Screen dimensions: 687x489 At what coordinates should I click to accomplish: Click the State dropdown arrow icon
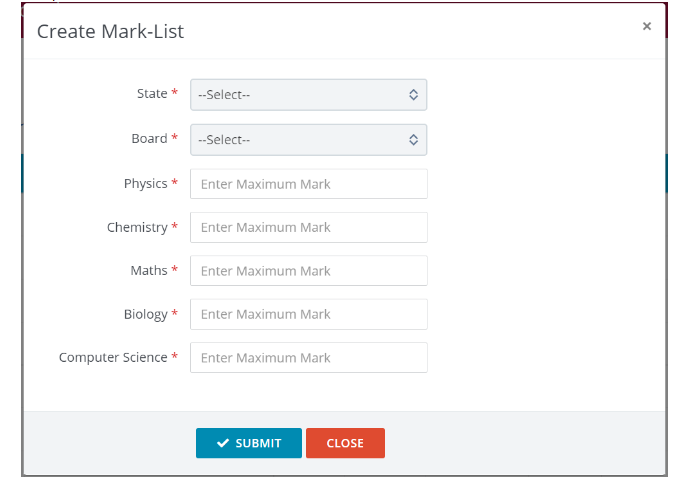[x=413, y=95]
